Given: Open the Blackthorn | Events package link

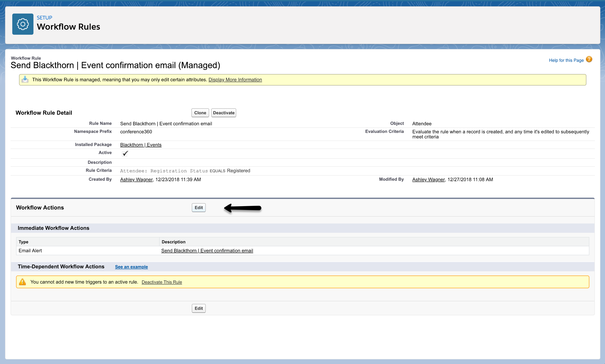Looking at the screenshot, I should [141, 145].
